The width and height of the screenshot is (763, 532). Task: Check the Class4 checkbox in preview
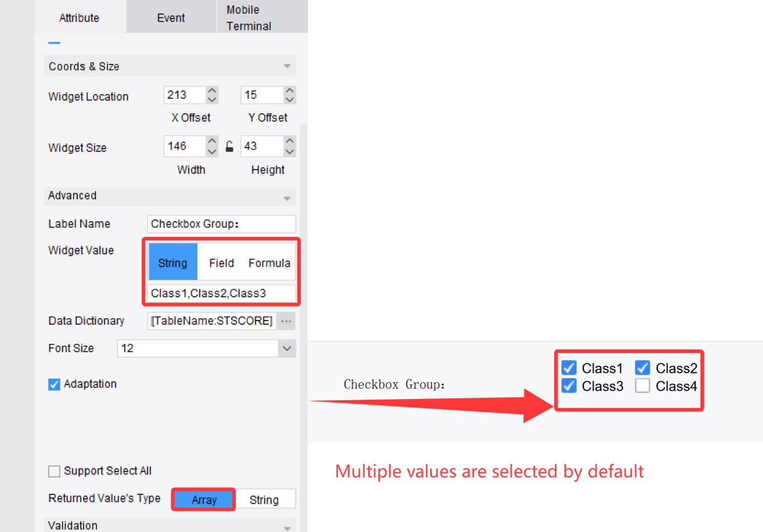[x=642, y=386]
